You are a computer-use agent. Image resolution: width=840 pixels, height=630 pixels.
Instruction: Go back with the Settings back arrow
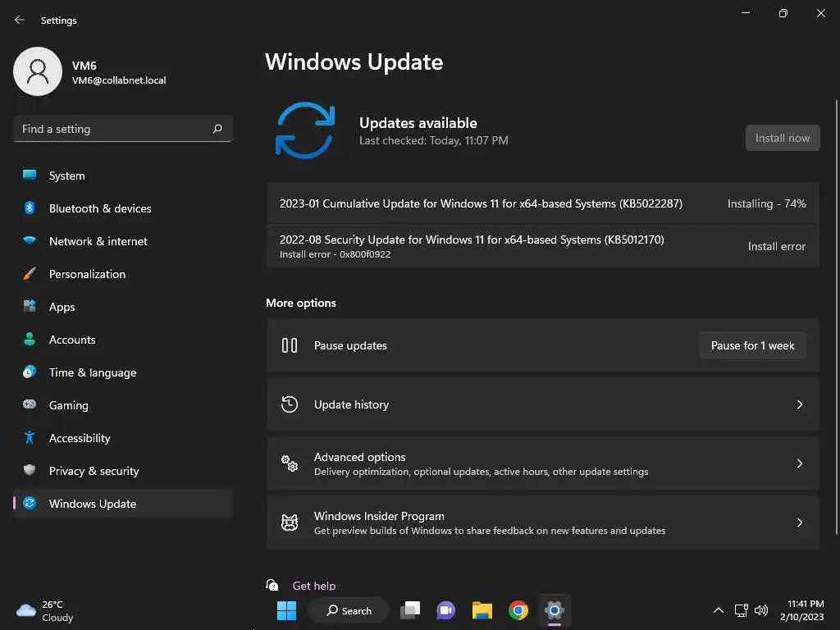point(20,20)
